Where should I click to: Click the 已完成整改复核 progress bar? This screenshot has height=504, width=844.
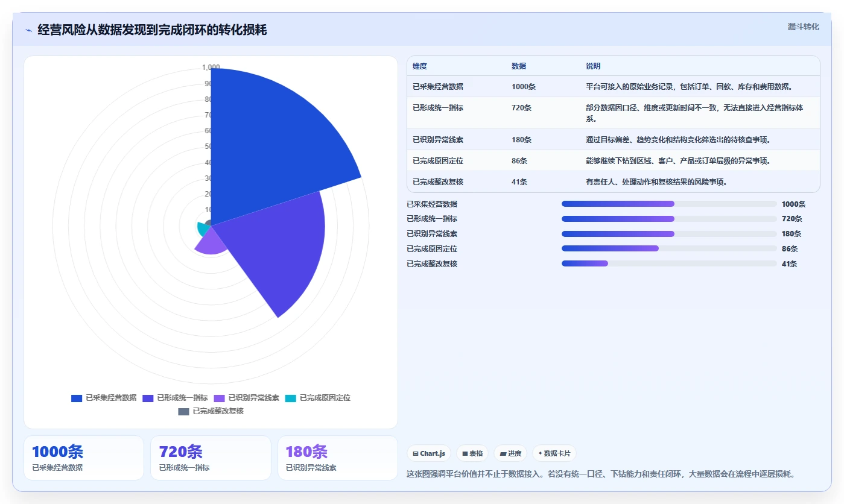(669, 263)
